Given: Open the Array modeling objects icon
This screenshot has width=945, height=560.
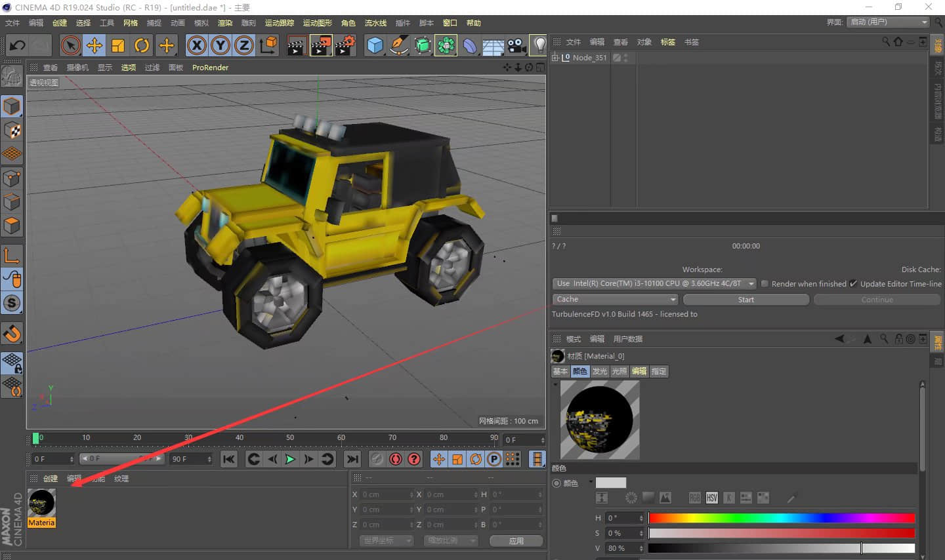Looking at the screenshot, I should tap(446, 45).
